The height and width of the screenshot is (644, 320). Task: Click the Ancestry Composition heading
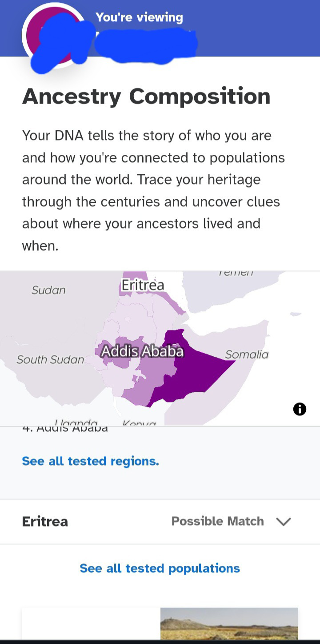pos(146,97)
